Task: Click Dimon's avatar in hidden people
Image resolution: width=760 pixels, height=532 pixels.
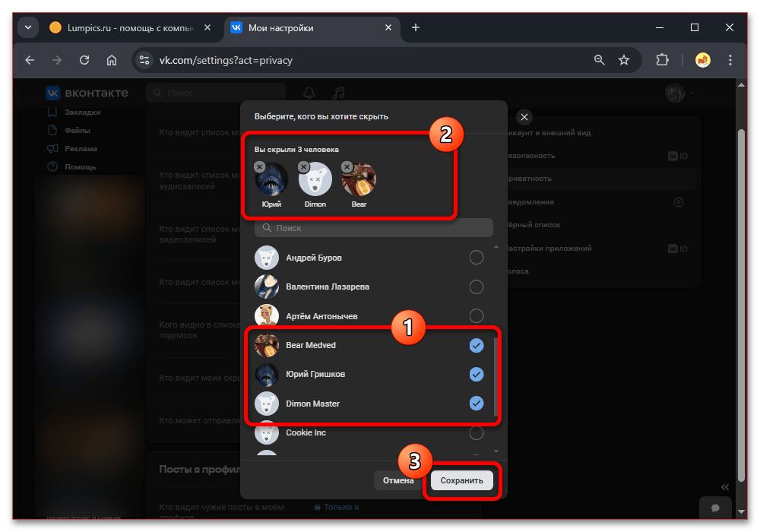Action: 315,179
